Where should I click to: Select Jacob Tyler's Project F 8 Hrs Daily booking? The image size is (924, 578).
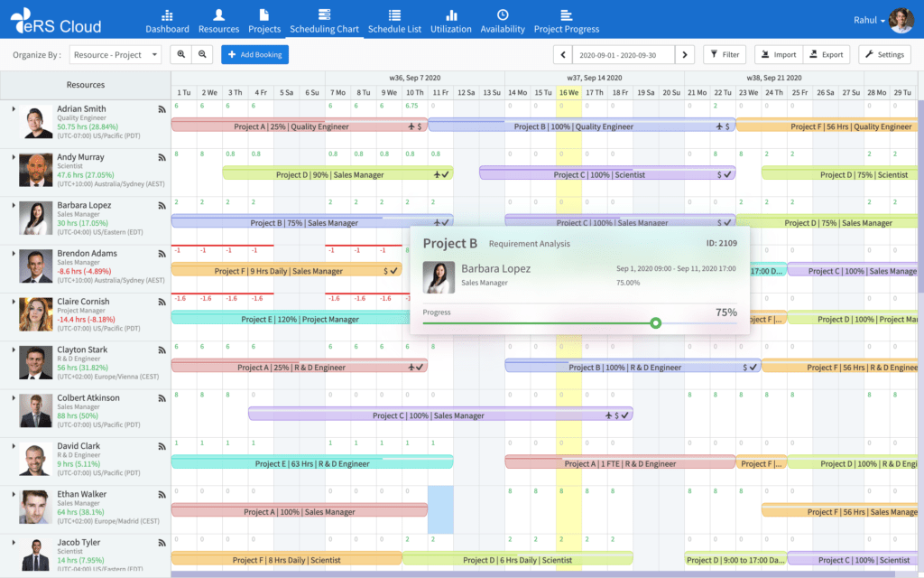click(x=286, y=559)
